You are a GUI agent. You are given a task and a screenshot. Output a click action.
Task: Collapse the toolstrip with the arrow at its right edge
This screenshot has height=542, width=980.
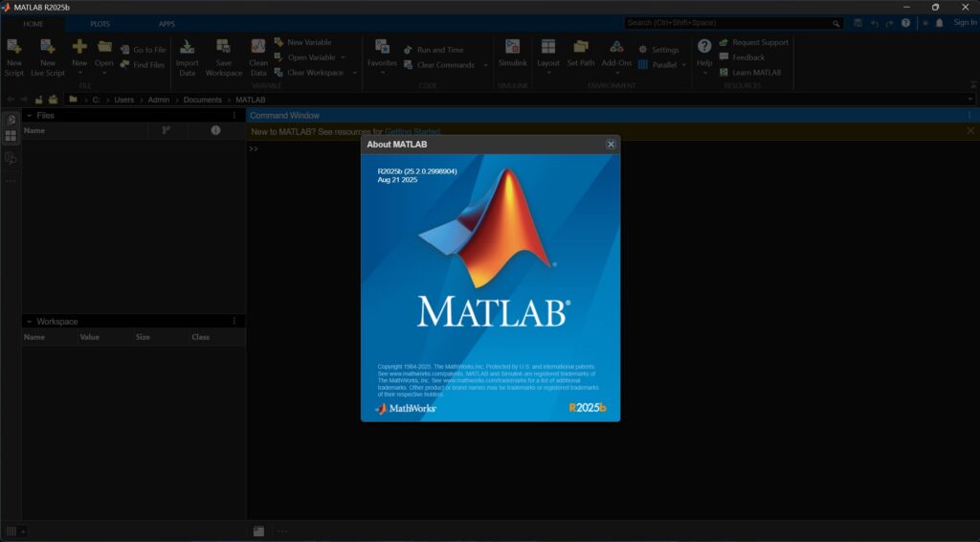pos(973,83)
